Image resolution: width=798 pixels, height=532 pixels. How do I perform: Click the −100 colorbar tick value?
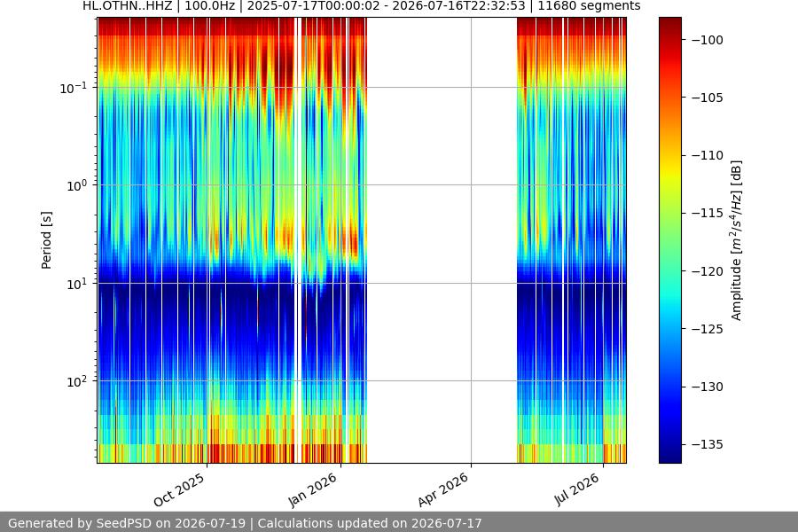[x=707, y=40]
